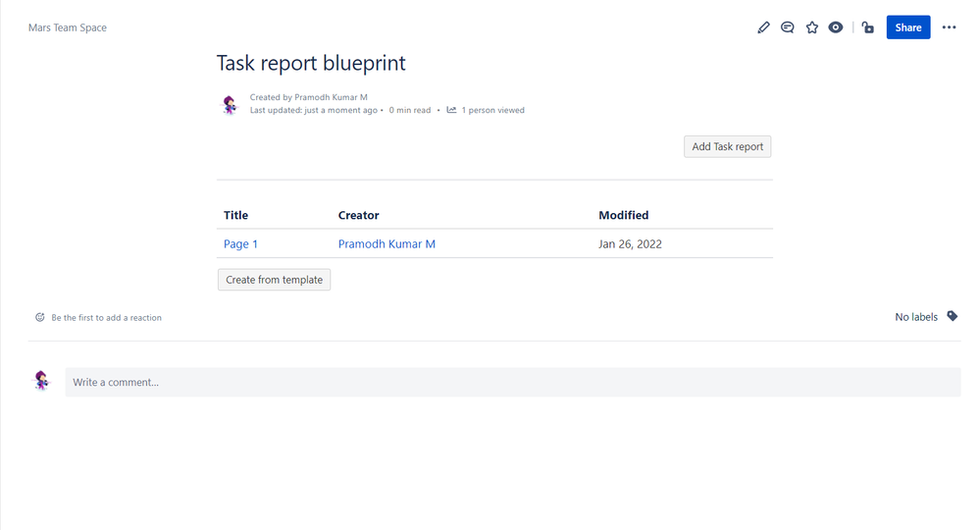Screen dimensions: 980x530
Task: Click the pencil edit page icon
Action: [x=763, y=27]
